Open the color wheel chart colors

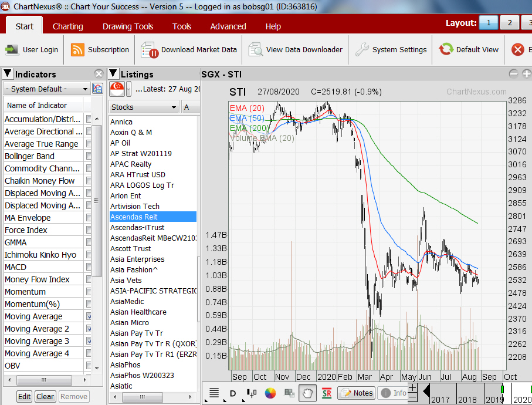(x=270, y=393)
